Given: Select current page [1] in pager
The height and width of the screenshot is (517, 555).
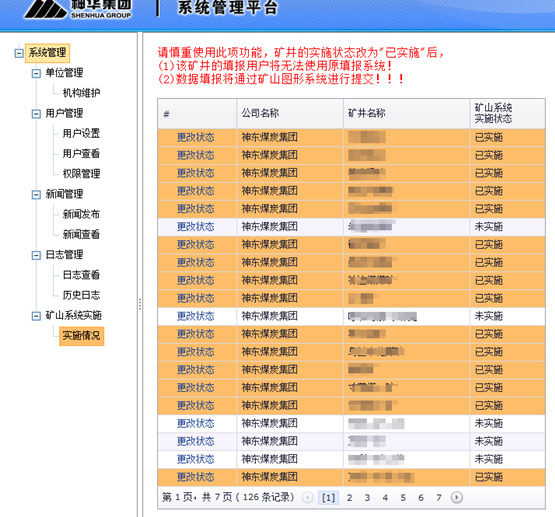Looking at the screenshot, I should [328, 498].
